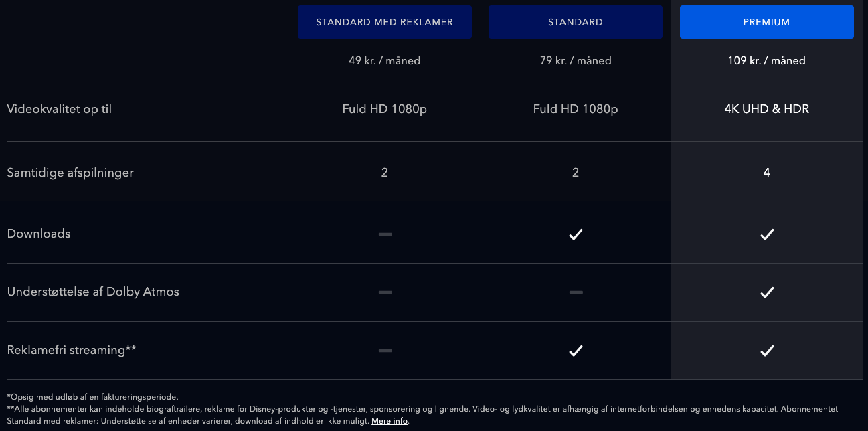Click Dolby Atmos dash under Standard
The width and height of the screenshot is (868, 431).
pyautogui.click(x=576, y=292)
